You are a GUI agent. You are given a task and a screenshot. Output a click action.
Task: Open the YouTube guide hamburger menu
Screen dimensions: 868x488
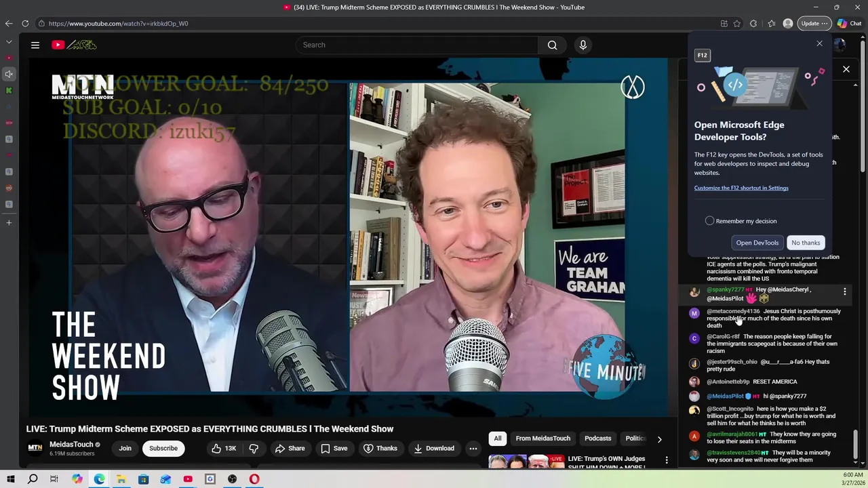(x=35, y=45)
